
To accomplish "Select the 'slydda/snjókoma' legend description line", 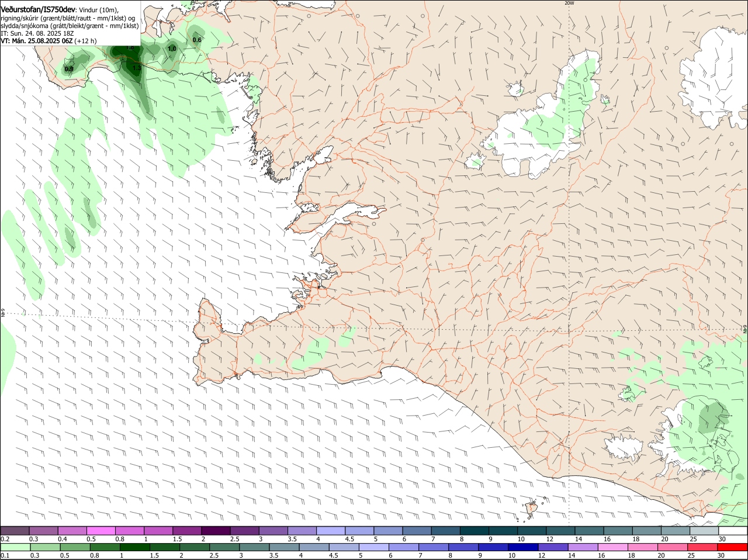I will click(x=70, y=26).
